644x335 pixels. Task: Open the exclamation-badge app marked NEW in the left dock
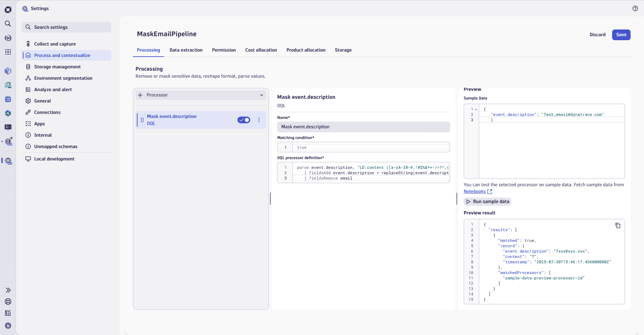(8, 141)
